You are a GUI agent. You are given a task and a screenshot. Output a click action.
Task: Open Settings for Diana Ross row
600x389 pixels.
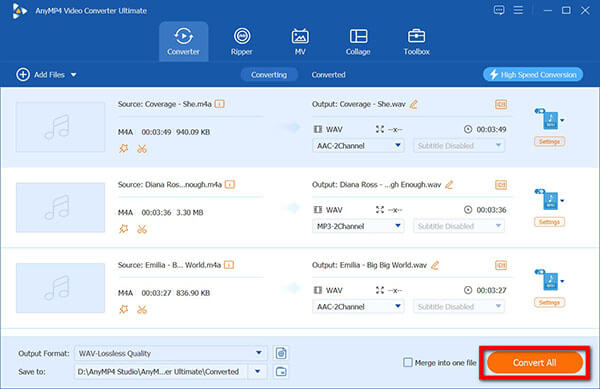(x=549, y=222)
